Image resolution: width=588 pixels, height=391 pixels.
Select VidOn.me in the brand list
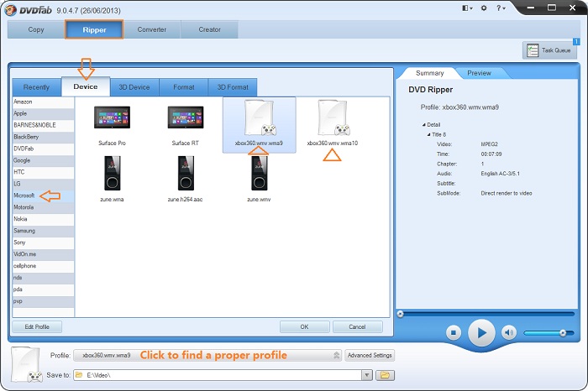(x=43, y=254)
